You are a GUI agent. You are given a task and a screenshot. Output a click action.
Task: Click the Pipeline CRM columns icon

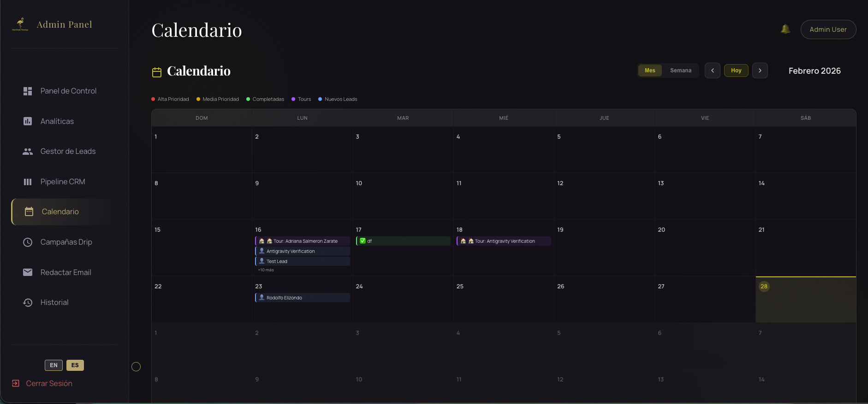pos(28,182)
